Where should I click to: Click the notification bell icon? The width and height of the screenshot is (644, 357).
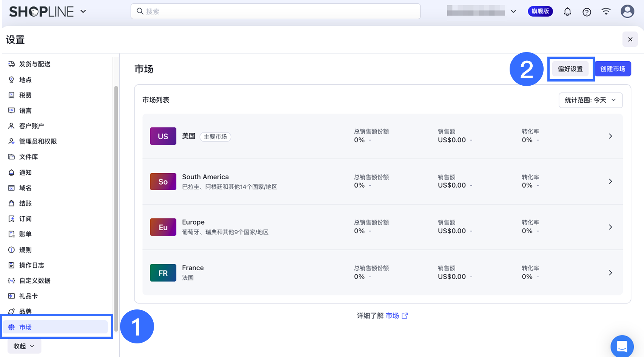pyautogui.click(x=567, y=12)
